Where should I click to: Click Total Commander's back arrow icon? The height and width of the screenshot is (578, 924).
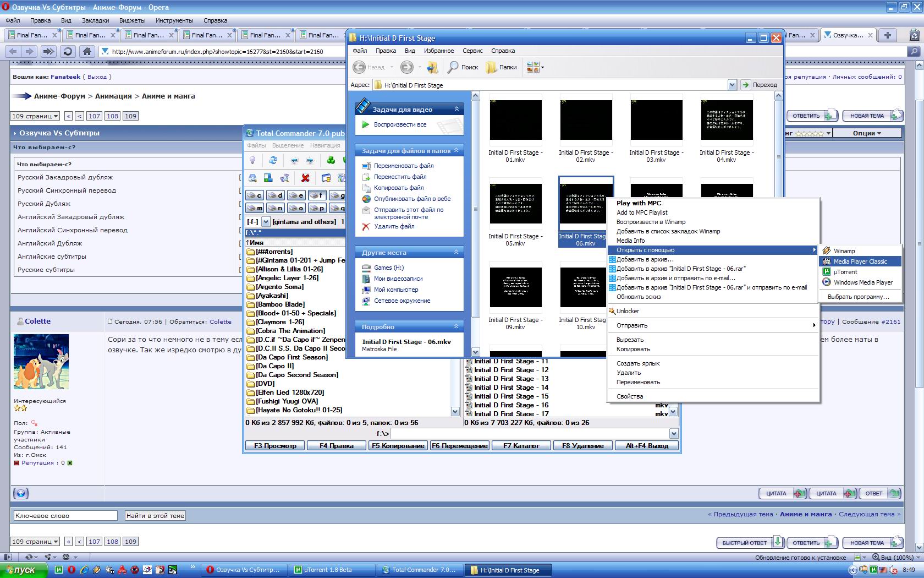(294, 160)
